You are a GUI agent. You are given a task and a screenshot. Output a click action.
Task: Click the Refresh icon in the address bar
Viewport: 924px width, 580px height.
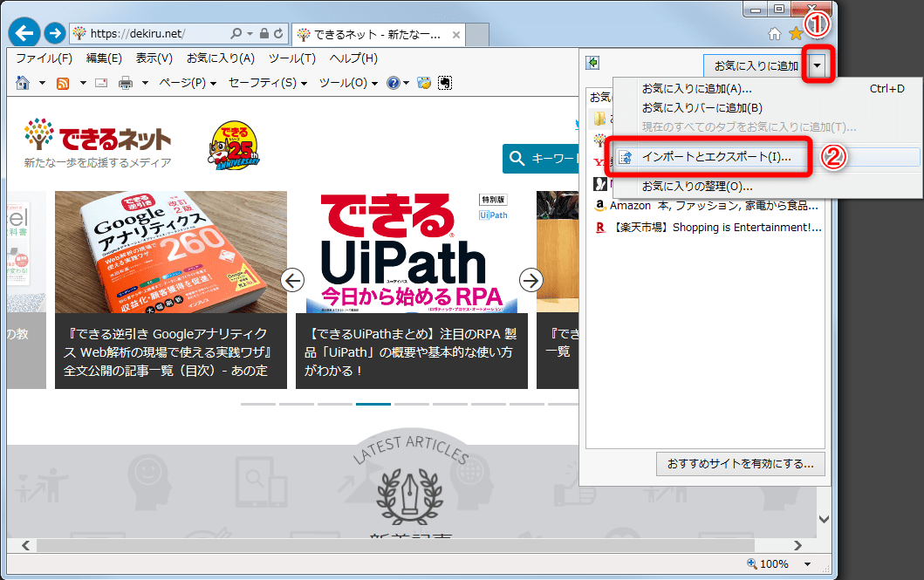click(x=277, y=33)
